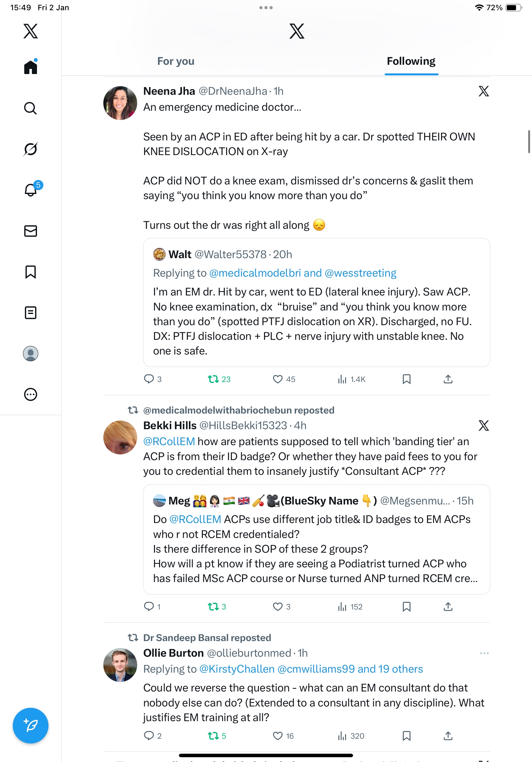Share Neena Jha's post
The height and width of the screenshot is (762, 532).
[448, 379]
